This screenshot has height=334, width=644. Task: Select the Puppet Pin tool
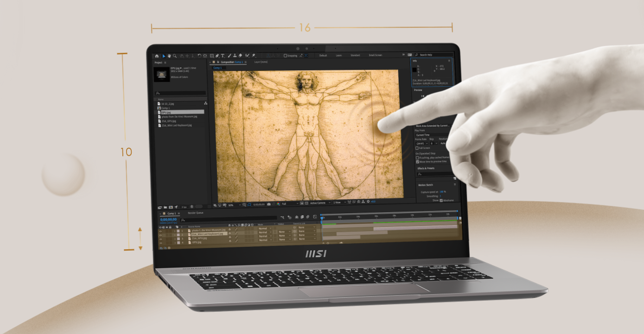coord(254,56)
